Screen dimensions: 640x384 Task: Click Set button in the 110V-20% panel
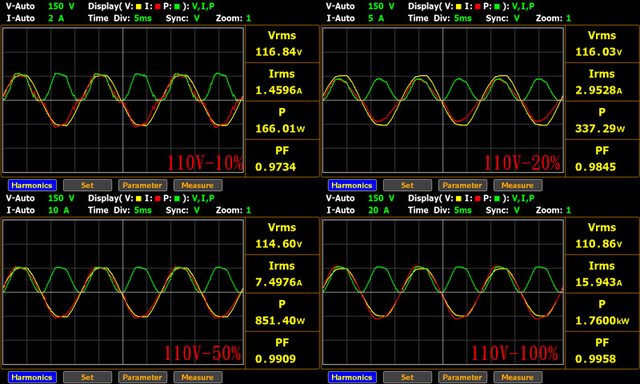[x=407, y=185]
